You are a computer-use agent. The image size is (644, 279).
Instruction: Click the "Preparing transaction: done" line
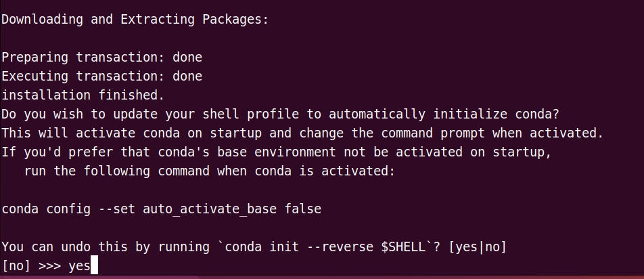(x=102, y=57)
